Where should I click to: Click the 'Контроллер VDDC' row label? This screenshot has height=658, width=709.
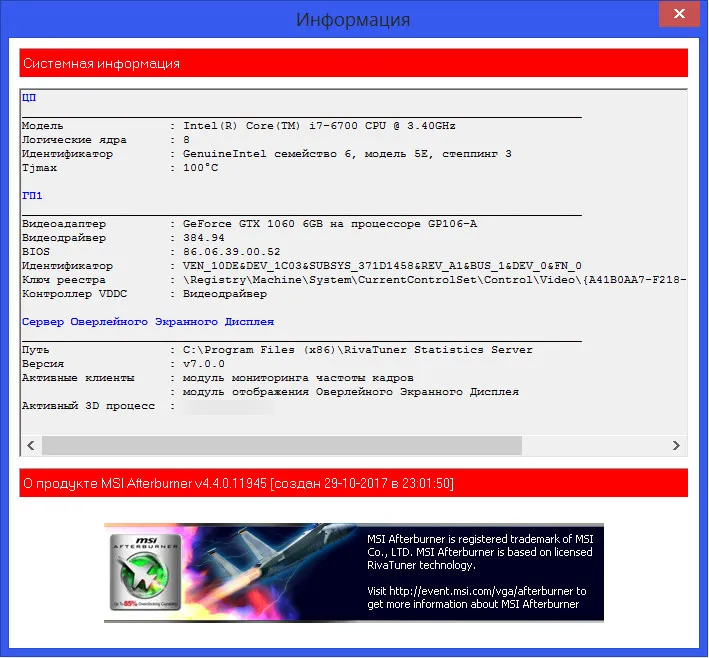click(75, 294)
